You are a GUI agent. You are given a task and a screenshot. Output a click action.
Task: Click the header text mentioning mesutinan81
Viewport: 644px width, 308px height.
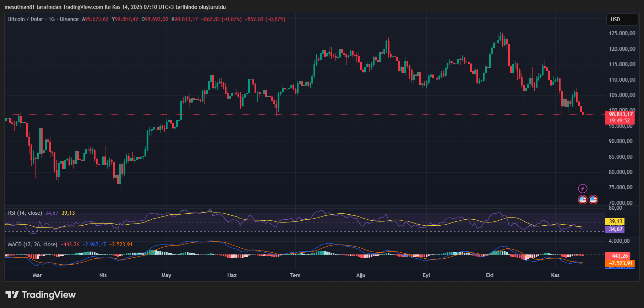tap(115, 7)
